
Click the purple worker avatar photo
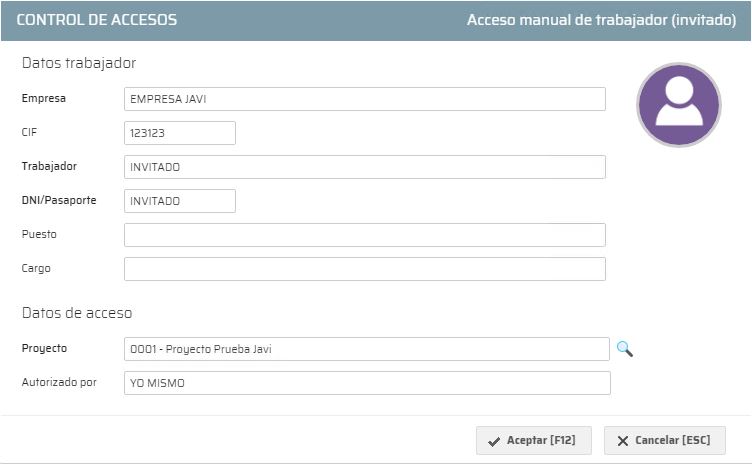pos(679,105)
